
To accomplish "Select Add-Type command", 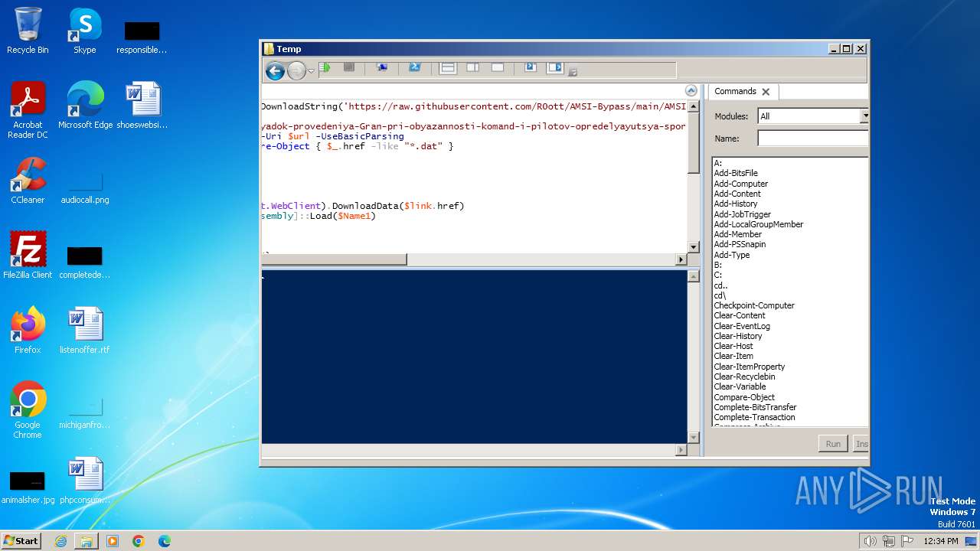I will (732, 255).
